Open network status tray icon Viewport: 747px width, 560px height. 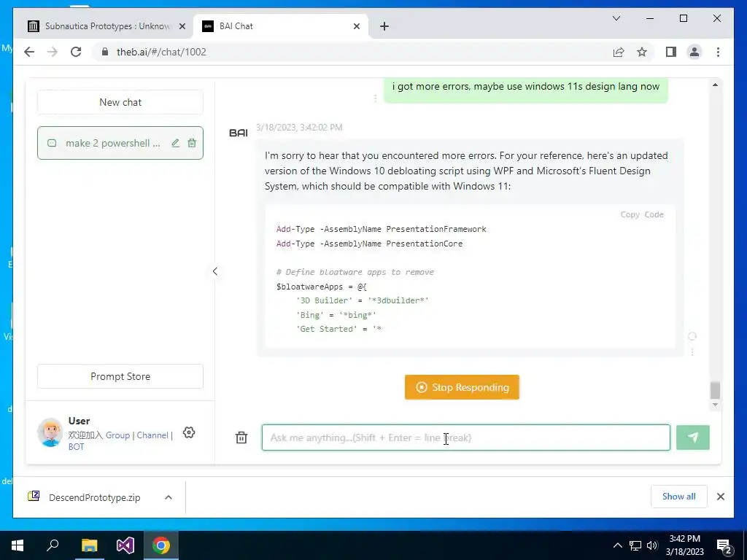click(x=635, y=545)
